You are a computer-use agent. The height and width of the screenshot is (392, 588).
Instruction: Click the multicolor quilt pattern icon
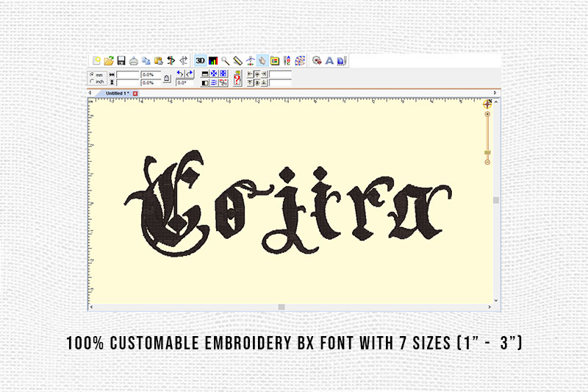[x=300, y=60]
